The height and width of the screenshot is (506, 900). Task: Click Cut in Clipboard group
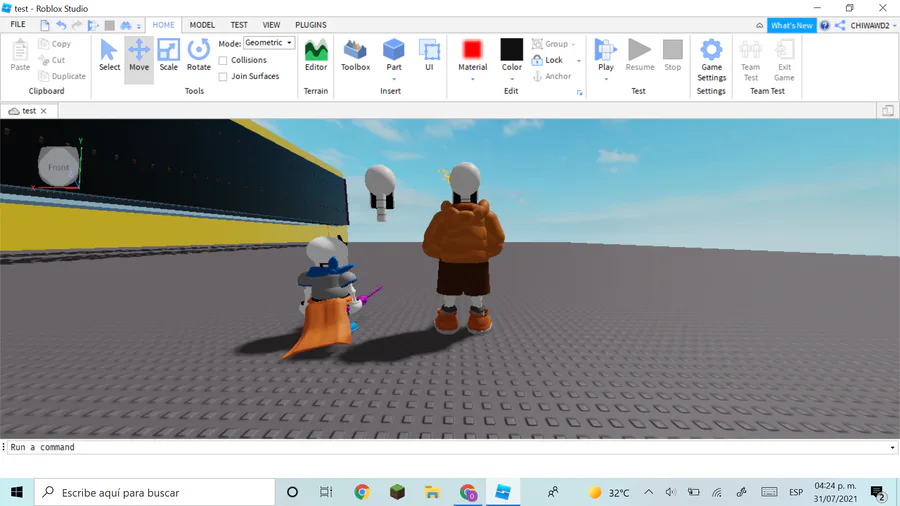[52, 60]
